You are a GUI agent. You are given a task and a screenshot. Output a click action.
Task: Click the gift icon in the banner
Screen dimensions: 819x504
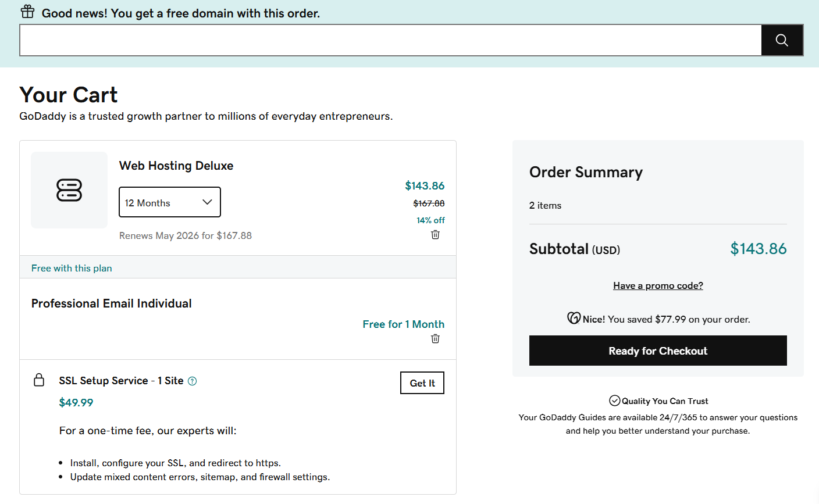tap(27, 11)
